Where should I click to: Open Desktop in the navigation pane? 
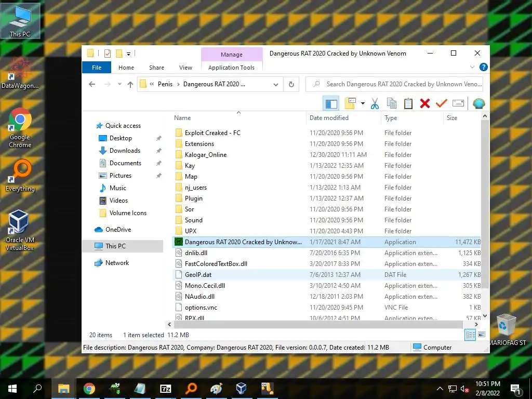pos(121,138)
